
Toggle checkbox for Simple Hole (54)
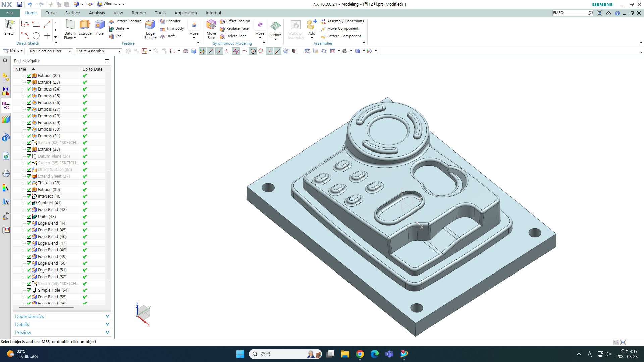pyautogui.click(x=29, y=290)
